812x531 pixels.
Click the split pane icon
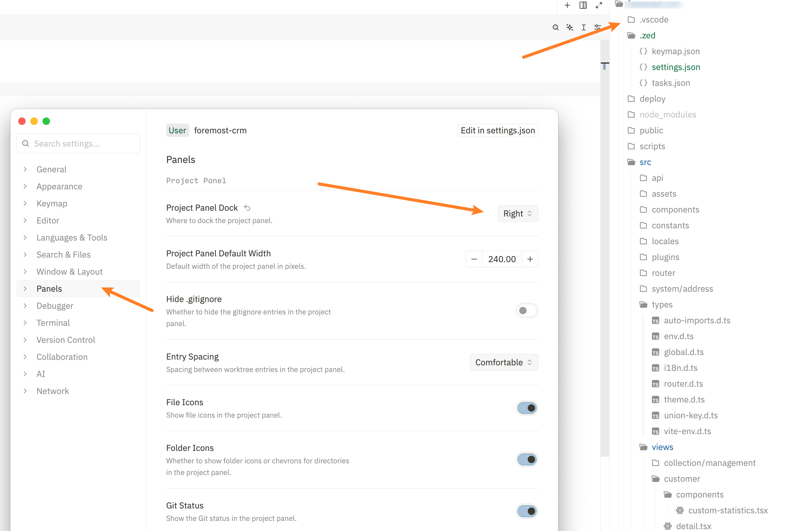(583, 5)
